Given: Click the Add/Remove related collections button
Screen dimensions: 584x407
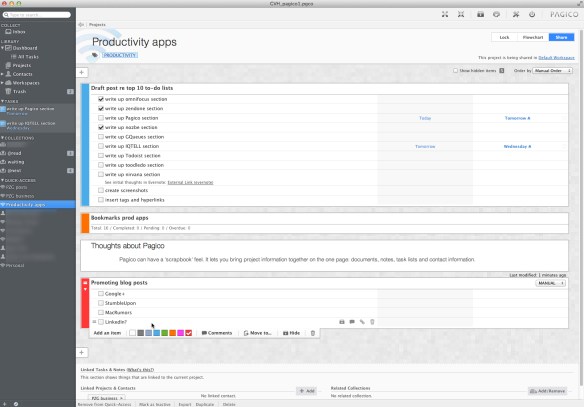Looking at the screenshot, I should pyautogui.click(x=548, y=391).
